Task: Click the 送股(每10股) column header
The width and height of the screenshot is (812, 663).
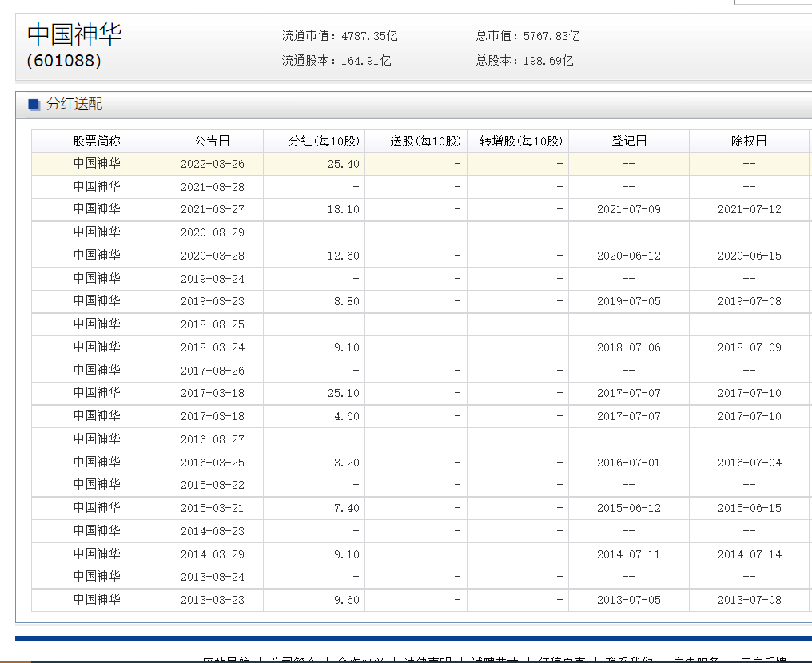Action: [x=426, y=141]
